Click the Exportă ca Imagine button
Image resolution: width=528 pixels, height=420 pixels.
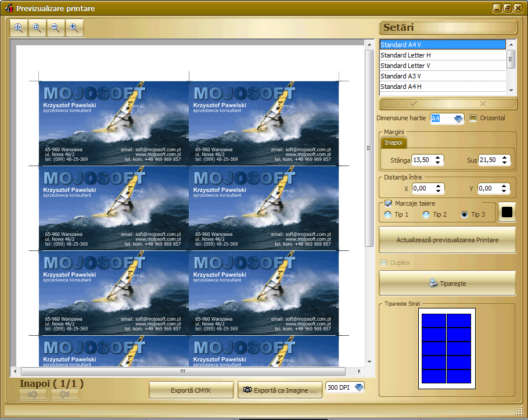(280, 390)
